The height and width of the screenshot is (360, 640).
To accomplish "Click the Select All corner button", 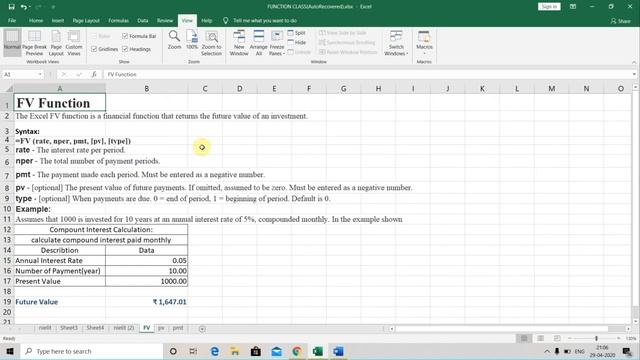I will [x=7, y=89].
